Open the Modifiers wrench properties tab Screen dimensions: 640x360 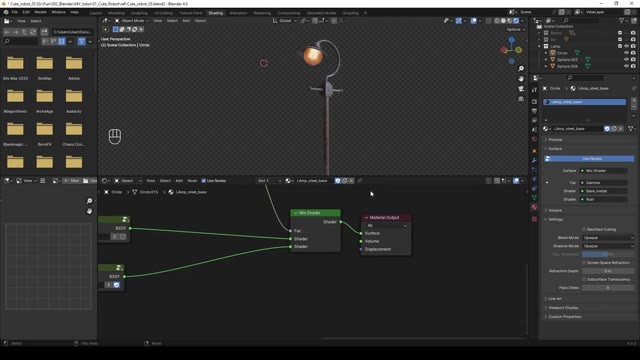click(x=534, y=160)
